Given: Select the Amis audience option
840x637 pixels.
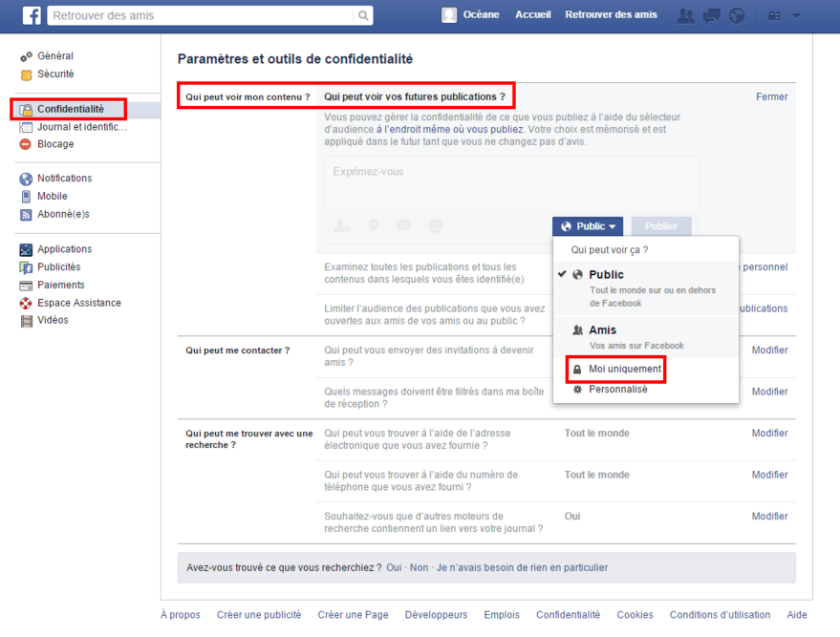Looking at the screenshot, I should [x=646, y=337].
